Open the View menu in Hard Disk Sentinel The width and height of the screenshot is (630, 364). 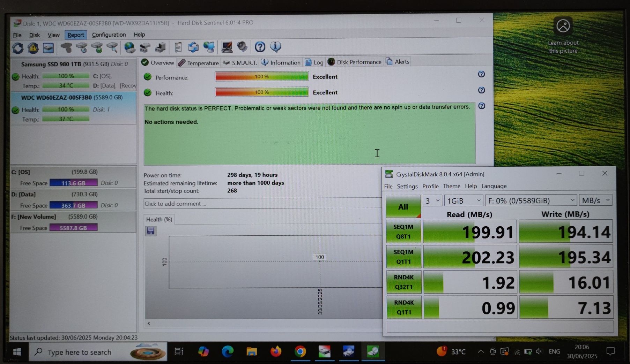(x=53, y=35)
